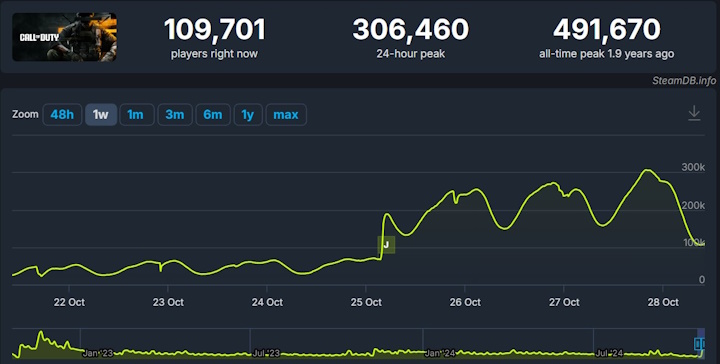Image resolution: width=720 pixels, height=364 pixels.
Task: Click Jan '24 area in navigator timeline
Action: click(x=440, y=353)
